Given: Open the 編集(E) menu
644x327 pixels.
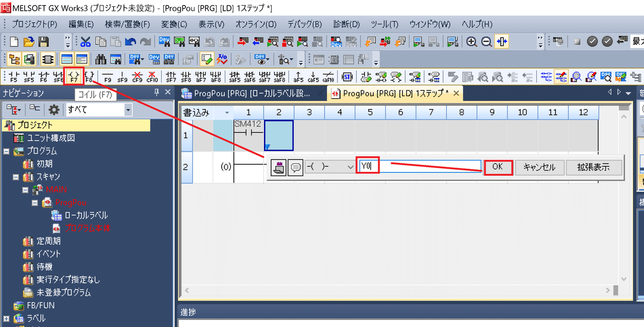Looking at the screenshot, I should (x=81, y=24).
